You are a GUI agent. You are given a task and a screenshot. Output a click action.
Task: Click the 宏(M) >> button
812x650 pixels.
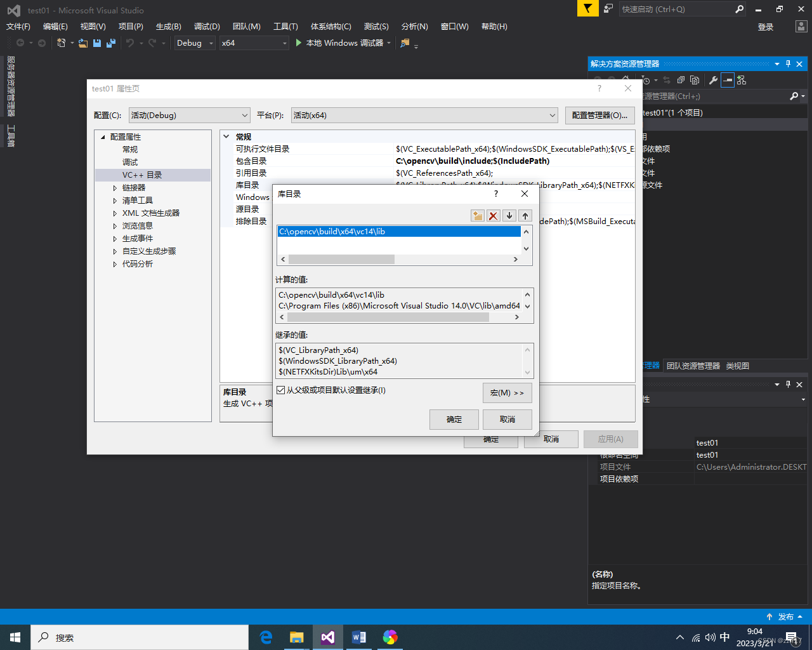(507, 393)
